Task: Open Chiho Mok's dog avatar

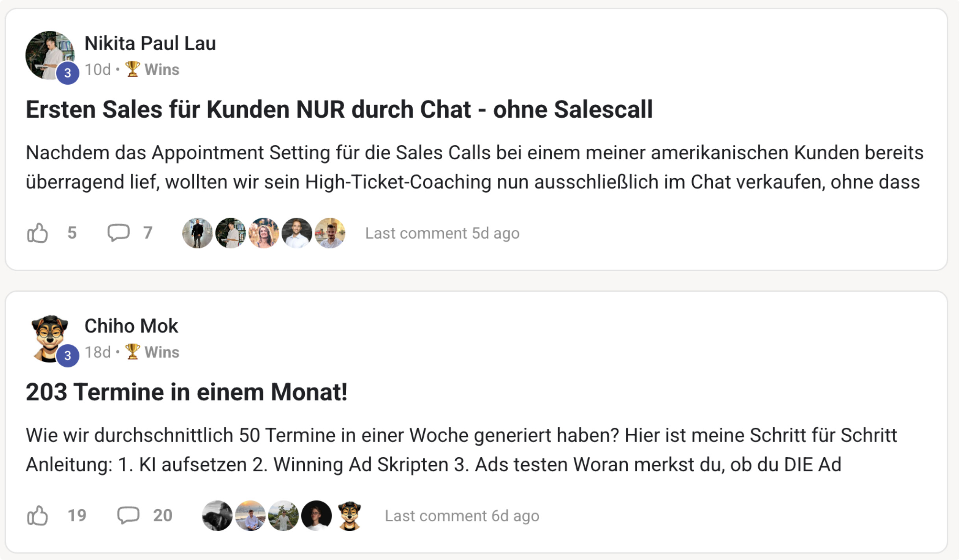Action: coord(49,336)
